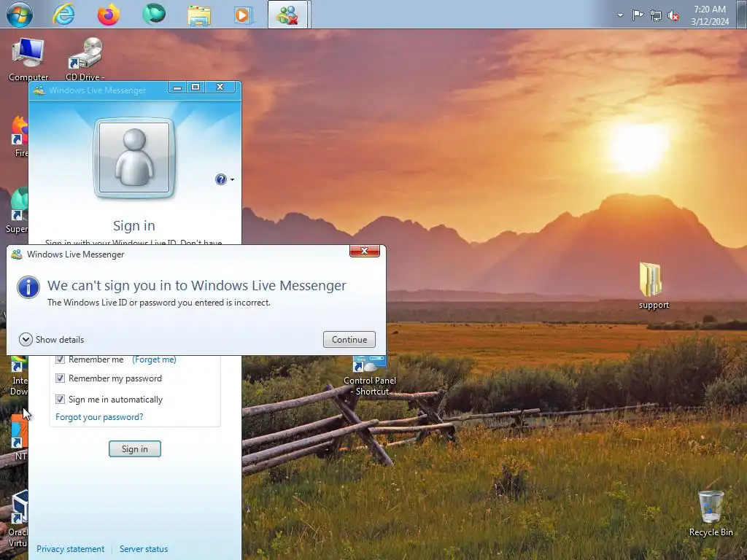
Task: Click the blue information icon in dialog
Action: (x=28, y=287)
